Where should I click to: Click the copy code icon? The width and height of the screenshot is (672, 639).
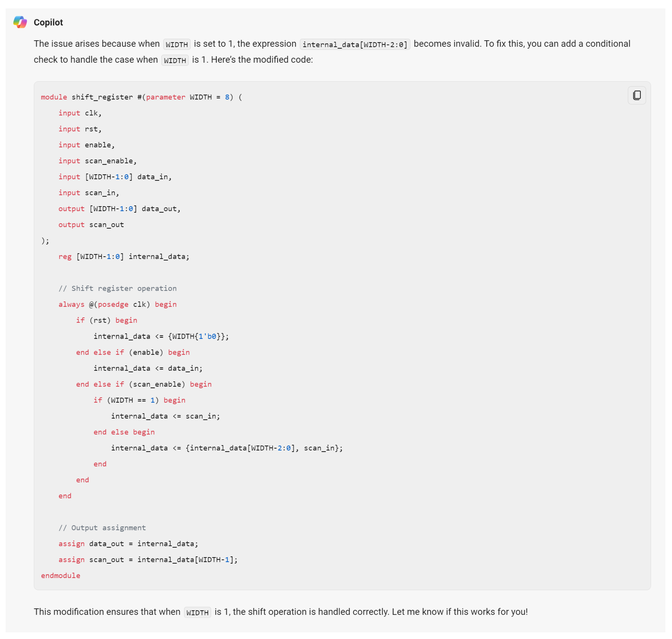[637, 95]
